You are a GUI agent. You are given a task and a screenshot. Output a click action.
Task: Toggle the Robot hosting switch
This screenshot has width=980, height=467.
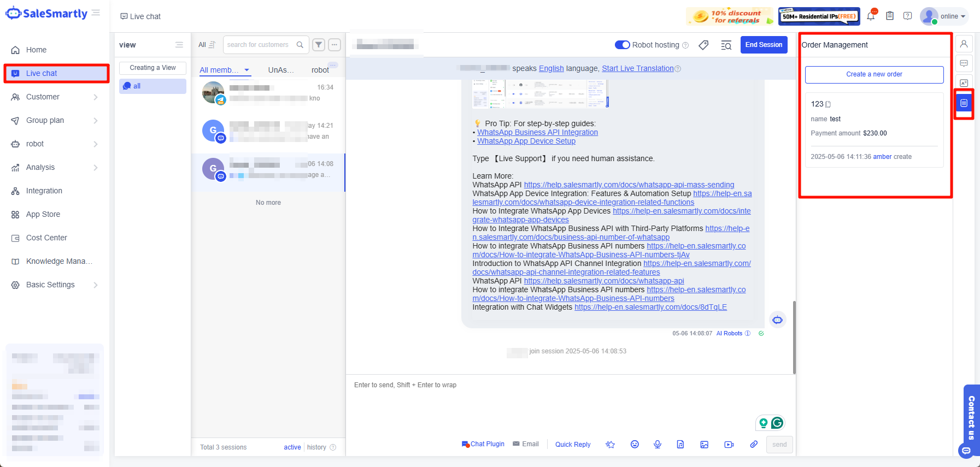(x=622, y=45)
